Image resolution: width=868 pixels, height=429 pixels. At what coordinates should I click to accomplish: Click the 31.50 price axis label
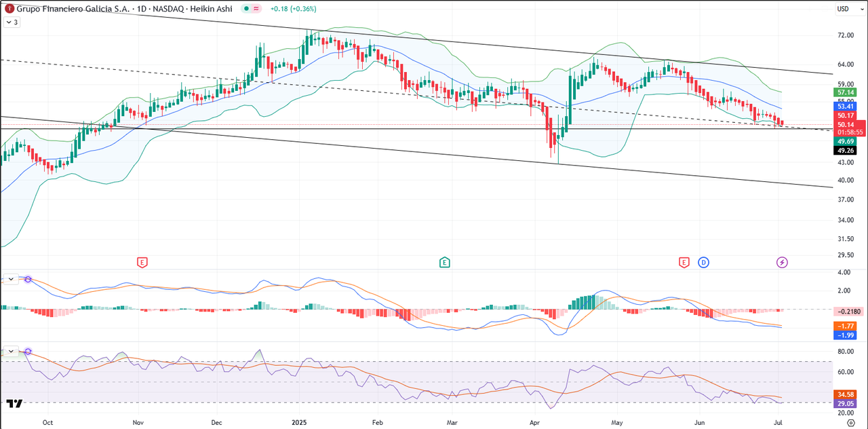[845, 239]
